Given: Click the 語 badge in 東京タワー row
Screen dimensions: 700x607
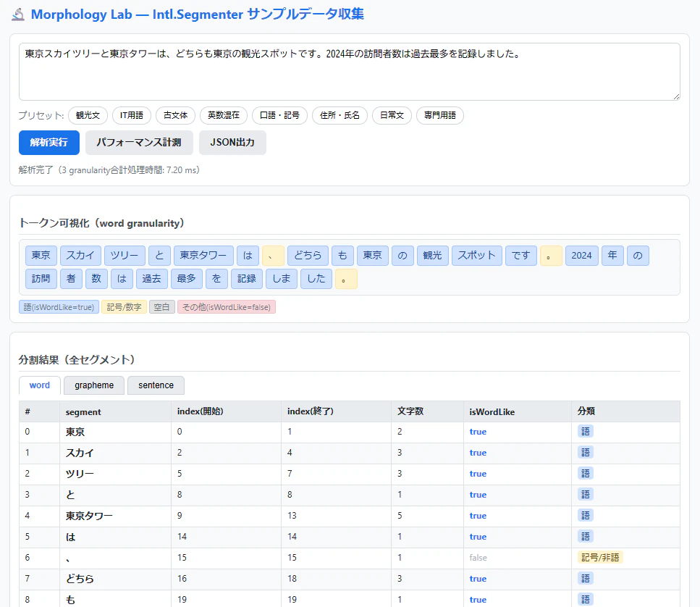Looking at the screenshot, I should pos(586,516).
